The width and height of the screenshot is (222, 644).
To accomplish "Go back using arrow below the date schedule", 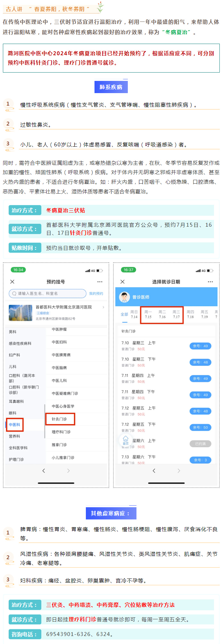I will [154, 471].
